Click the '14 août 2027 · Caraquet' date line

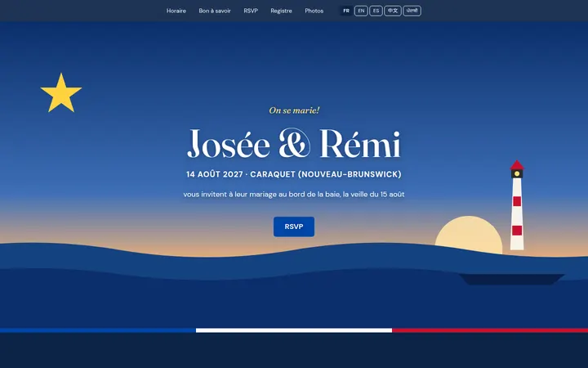click(294, 174)
